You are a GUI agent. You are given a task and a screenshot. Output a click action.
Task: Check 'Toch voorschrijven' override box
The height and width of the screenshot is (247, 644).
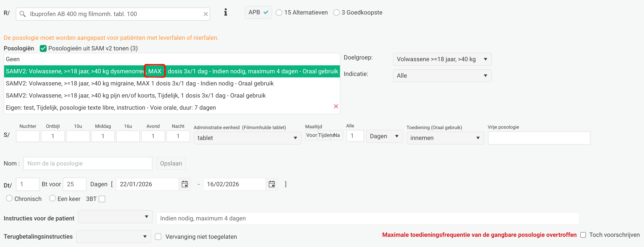pos(583,235)
